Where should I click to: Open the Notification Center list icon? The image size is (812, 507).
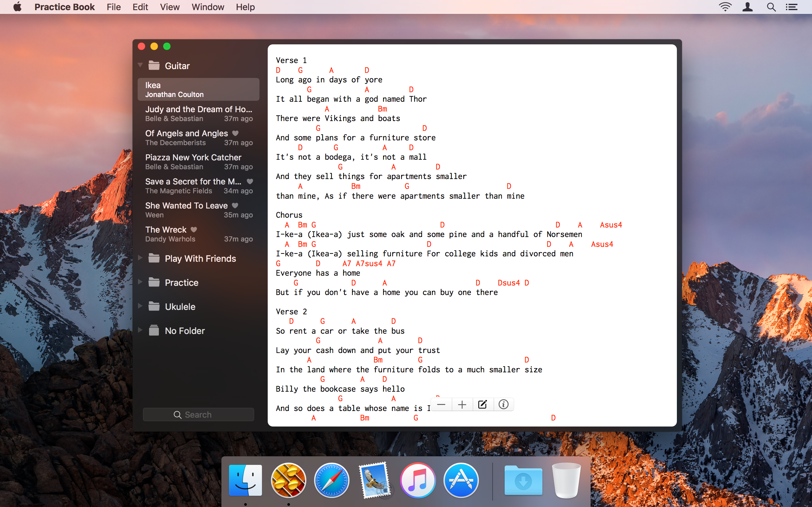pyautogui.click(x=791, y=7)
